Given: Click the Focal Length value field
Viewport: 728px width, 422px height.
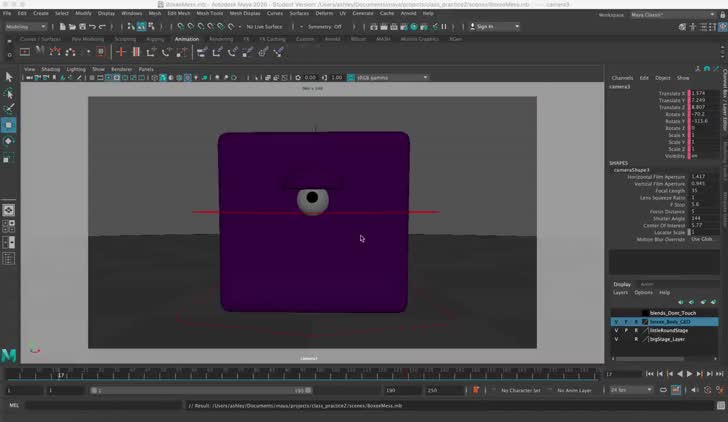Looking at the screenshot, I should 703,191.
